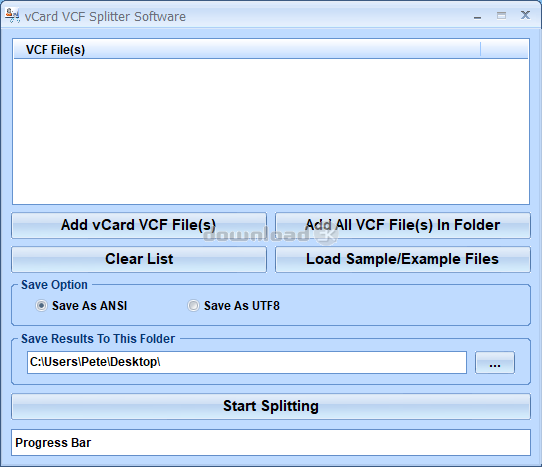Click Add vCard VCF File(s) button

(139, 225)
